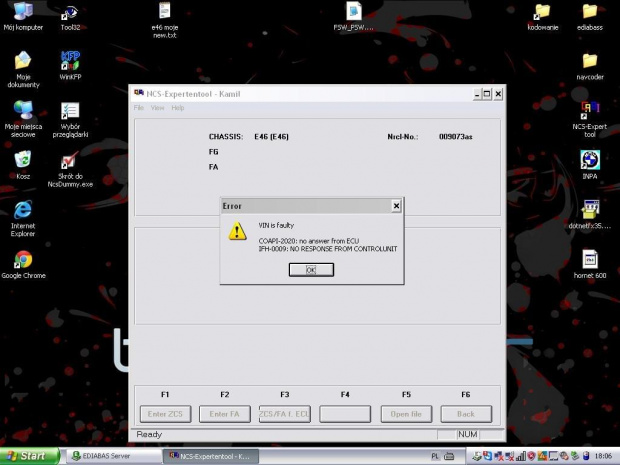Click the keyboard icon beside the PL indicator
The image size is (620, 465).
tap(449, 456)
